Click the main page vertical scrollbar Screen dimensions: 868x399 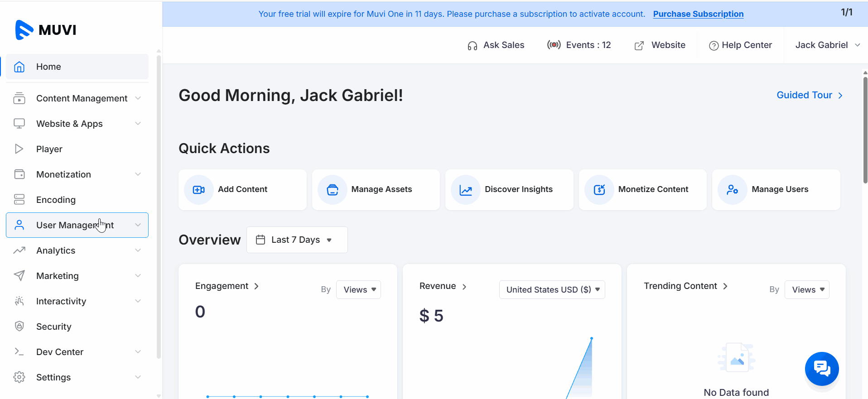[x=865, y=131]
